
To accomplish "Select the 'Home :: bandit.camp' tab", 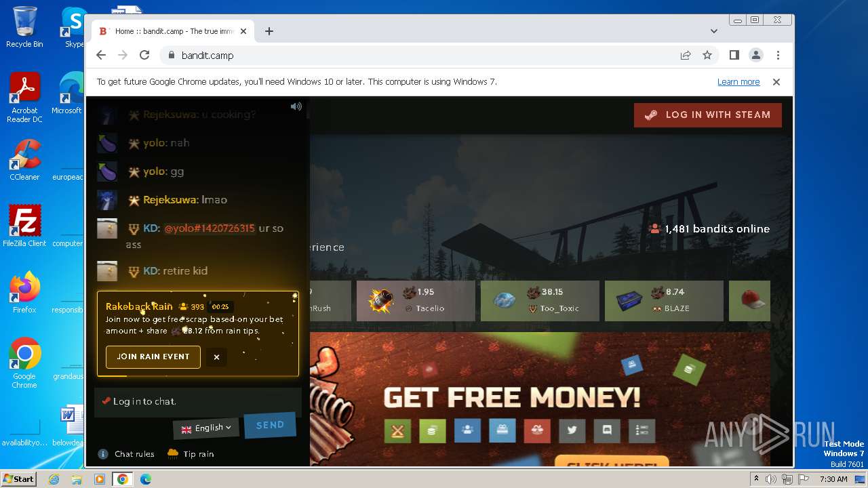I will [x=173, y=31].
